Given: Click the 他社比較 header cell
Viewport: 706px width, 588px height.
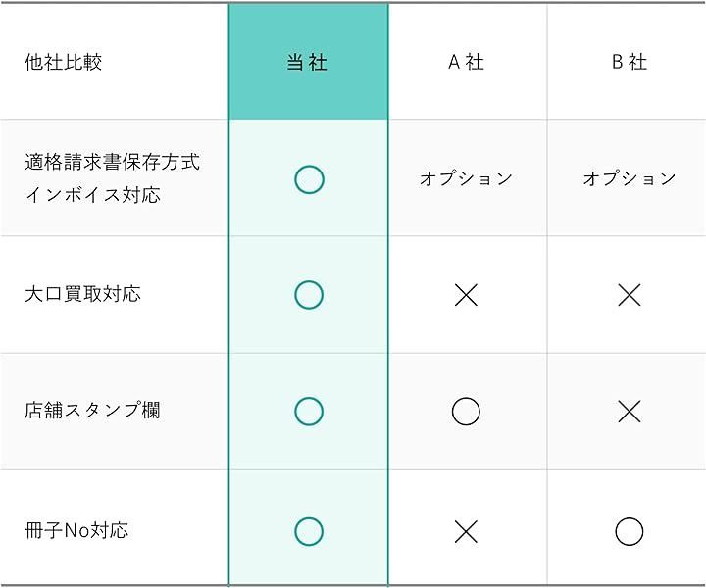Looking at the screenshot, I should click(64, 63).
